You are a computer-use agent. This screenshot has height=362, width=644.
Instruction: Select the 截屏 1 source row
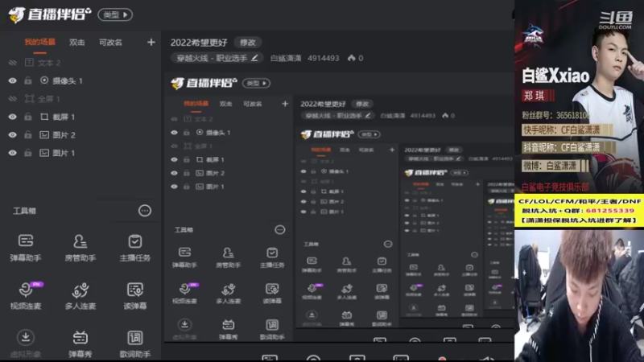tap(80, 117)
